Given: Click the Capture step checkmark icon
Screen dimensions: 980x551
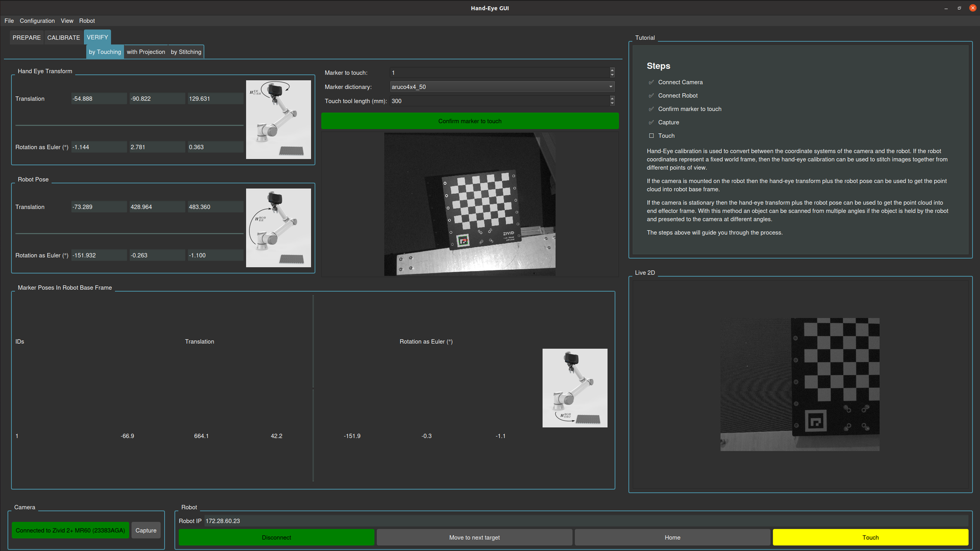Looking at the screenshot, I should 651,122.
